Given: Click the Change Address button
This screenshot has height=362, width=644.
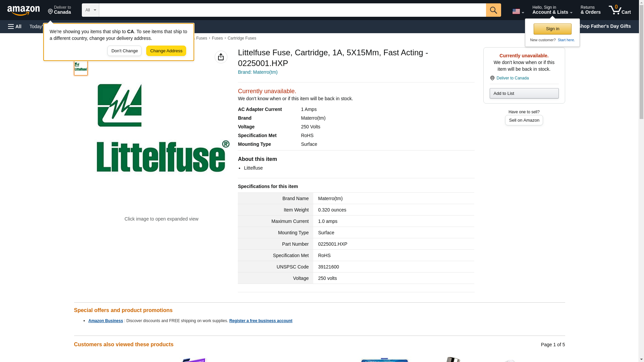Looking at the screenshot, I should (x=166, y=51).
